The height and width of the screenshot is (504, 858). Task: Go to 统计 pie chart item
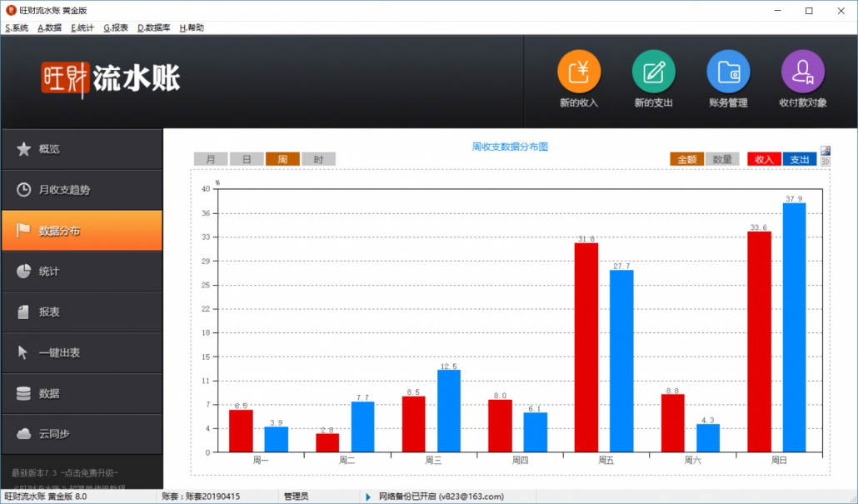click(x=82, y=272)
